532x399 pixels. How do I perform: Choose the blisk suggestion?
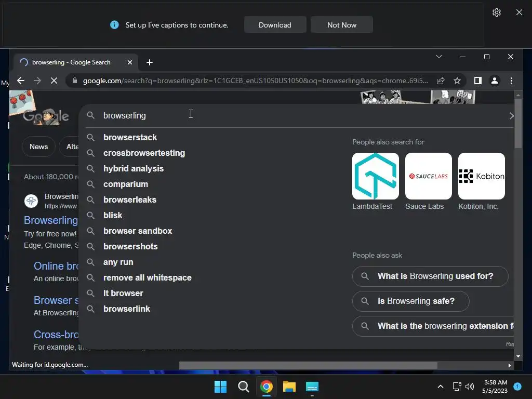click(113, 216)
